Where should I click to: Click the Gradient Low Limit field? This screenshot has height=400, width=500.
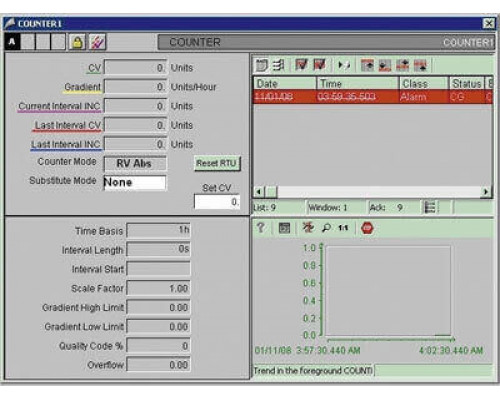pyautogui.click(x=159, y=326)
